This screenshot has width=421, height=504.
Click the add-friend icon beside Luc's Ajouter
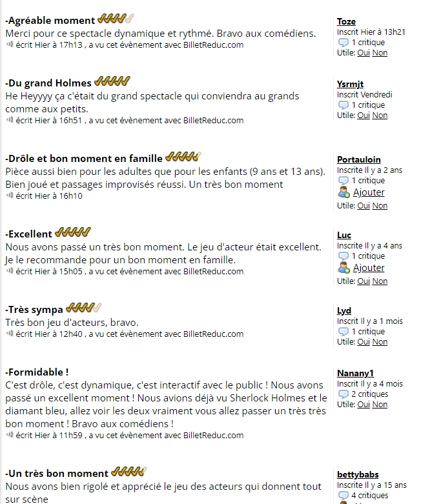pos(344,268)
